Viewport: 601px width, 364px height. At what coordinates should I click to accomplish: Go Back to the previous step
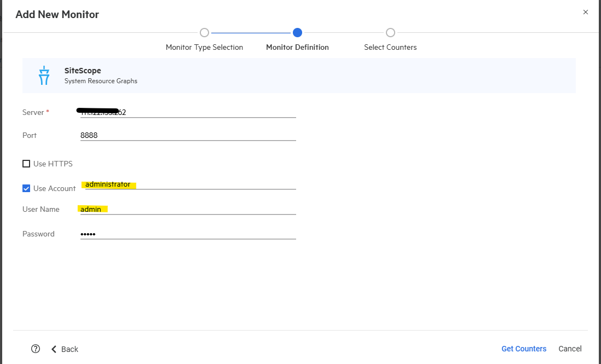tap(65, 349)
